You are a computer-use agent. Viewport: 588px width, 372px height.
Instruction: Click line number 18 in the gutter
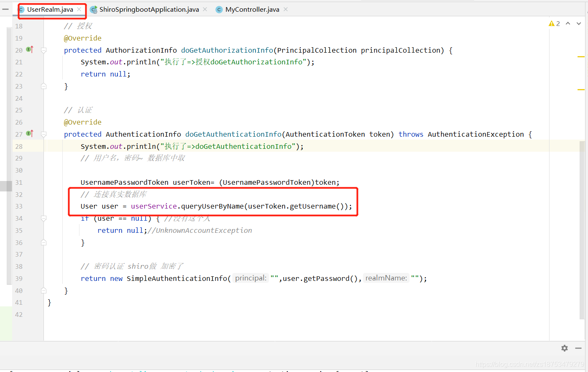coord(19,26)
